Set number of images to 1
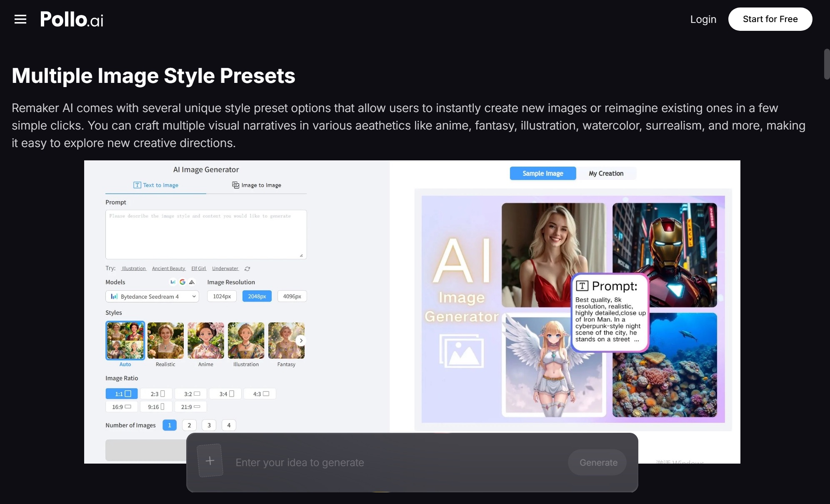The width and height of the screenshot is (830, 504). click(170, 425)
